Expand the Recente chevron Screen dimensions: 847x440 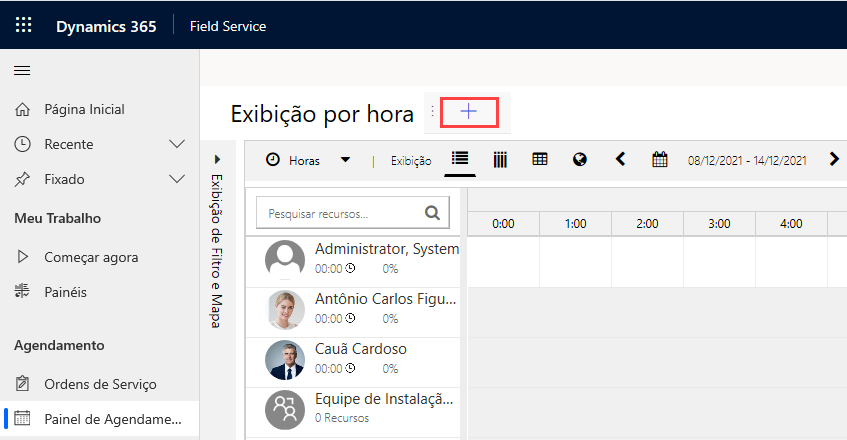click(177, 144)
